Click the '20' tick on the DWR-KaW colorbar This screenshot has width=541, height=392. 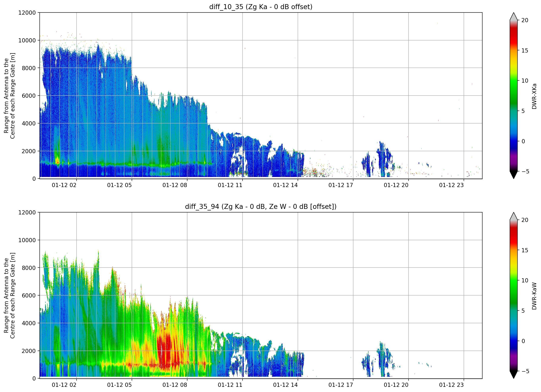(525, 220)
